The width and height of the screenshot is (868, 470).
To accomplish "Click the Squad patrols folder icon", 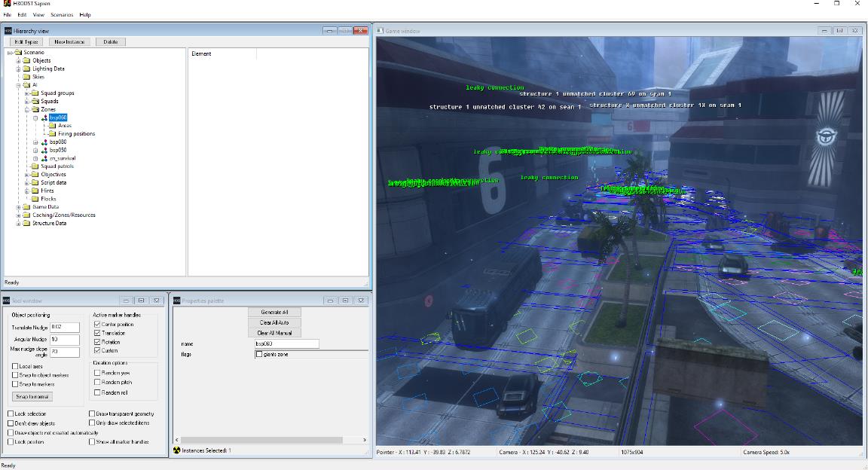I will point(35,166).
